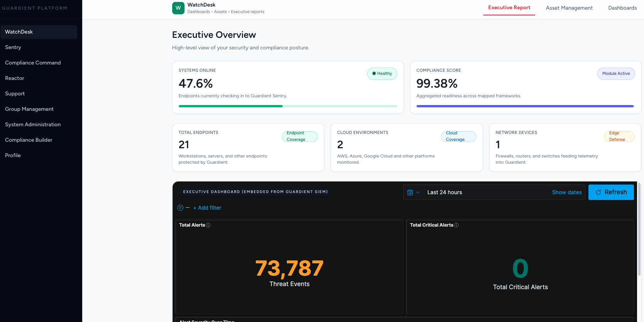Click the 47.6% systems online value
Image resolution: width=644 pixels, height=322 pixels.
(196, 83)
